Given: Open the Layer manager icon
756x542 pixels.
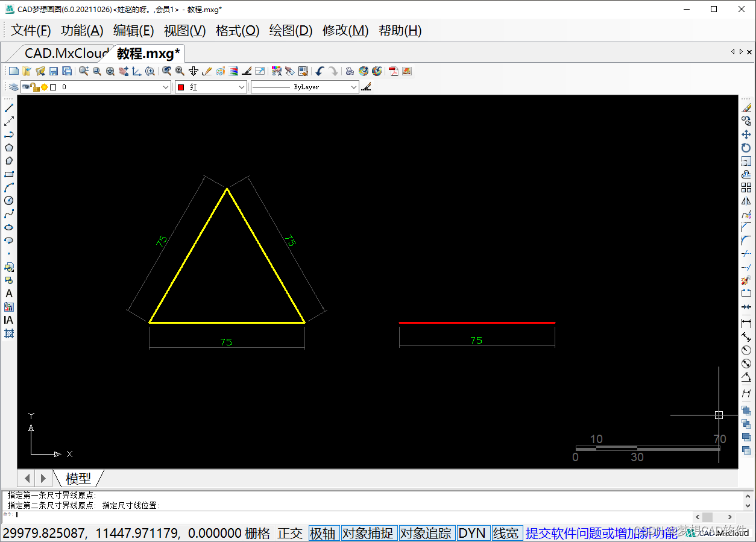Looking at the screenshot, I should pos(13,87).
